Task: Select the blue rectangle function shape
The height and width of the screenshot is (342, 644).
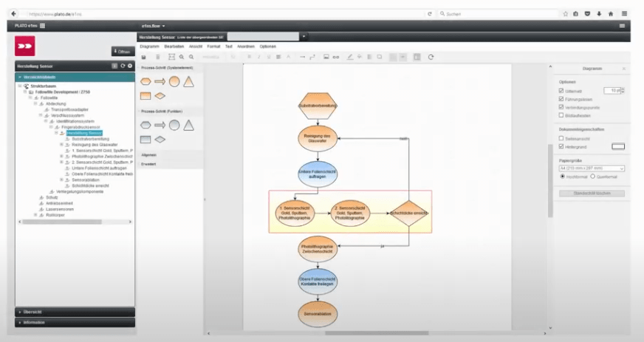Action: (145, 140)
